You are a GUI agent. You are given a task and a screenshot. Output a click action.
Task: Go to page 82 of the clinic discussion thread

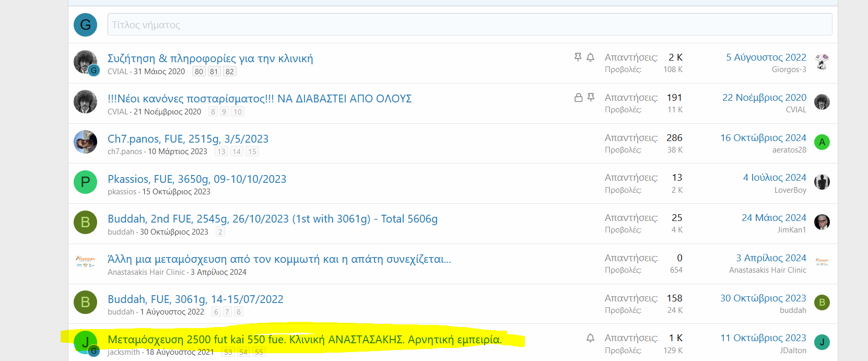click(229, 72)
